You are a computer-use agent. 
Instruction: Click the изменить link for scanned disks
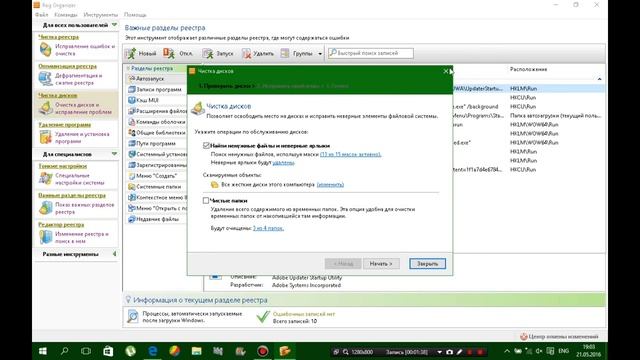[x=330, y=184]
